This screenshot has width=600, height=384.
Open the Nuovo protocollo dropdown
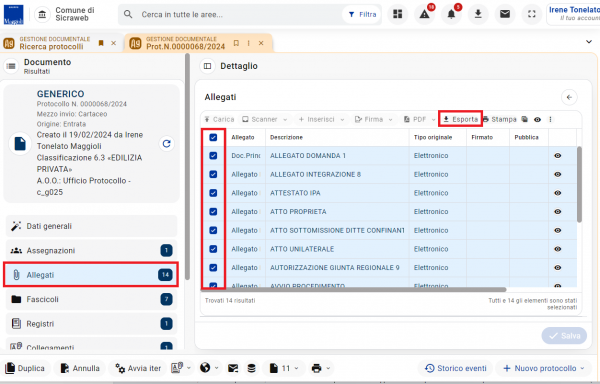tap(582, 368)
